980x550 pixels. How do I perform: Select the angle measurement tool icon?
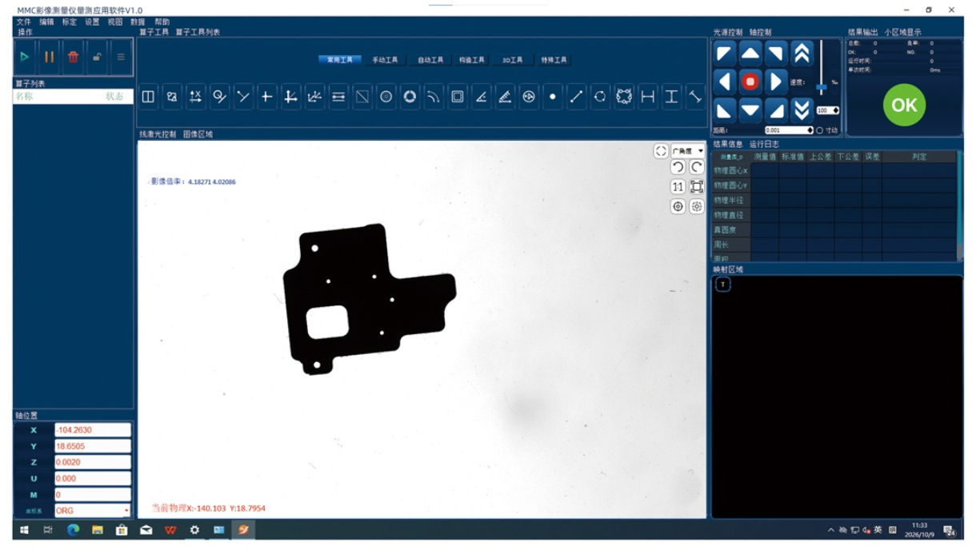click(x=481, y=97)
